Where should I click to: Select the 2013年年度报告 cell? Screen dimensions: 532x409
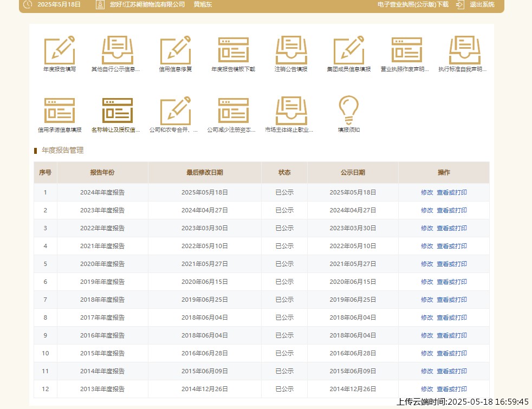point(102,389)
